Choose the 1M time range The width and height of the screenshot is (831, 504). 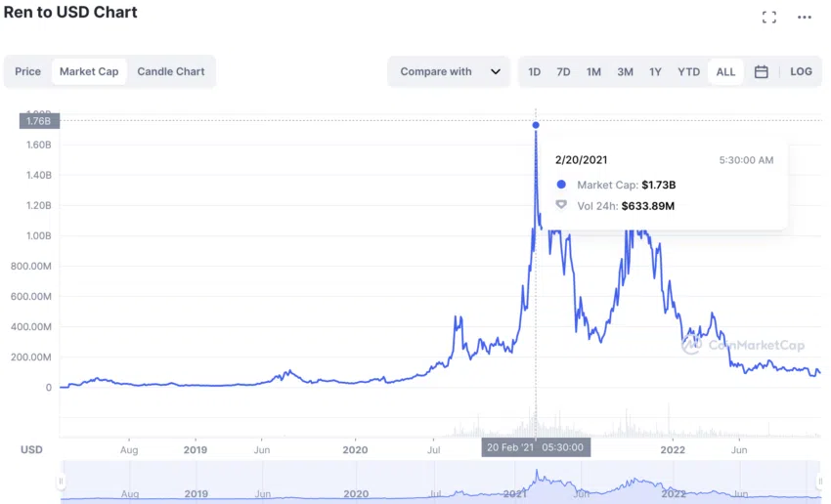click(x=593, y=71)
